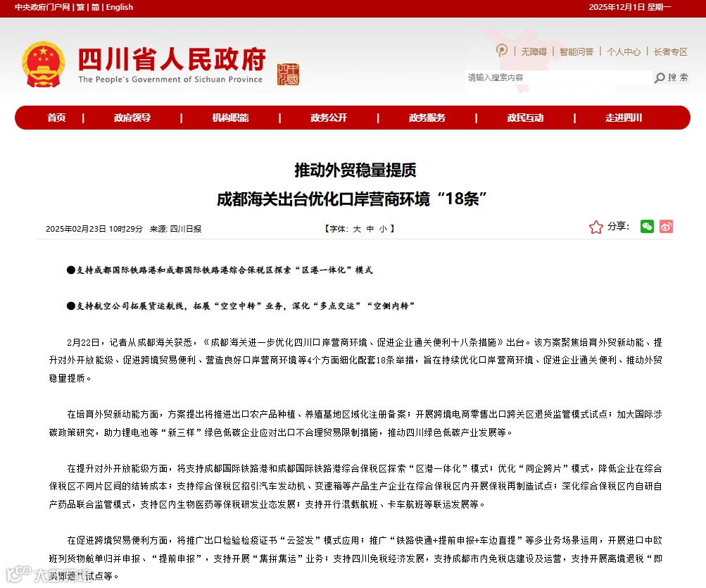Click the paragraph starting 在提升对外开放能级方面
This screenshot has width=706, height=588.
(355, 486)
